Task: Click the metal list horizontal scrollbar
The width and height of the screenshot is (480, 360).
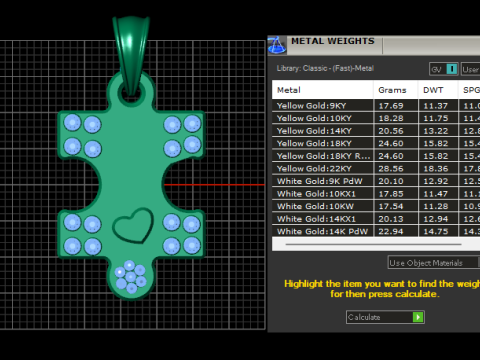Action: tap(373, 244)
